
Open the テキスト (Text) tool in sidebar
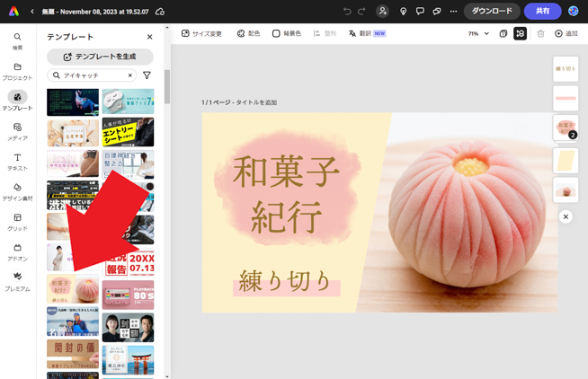17,162
